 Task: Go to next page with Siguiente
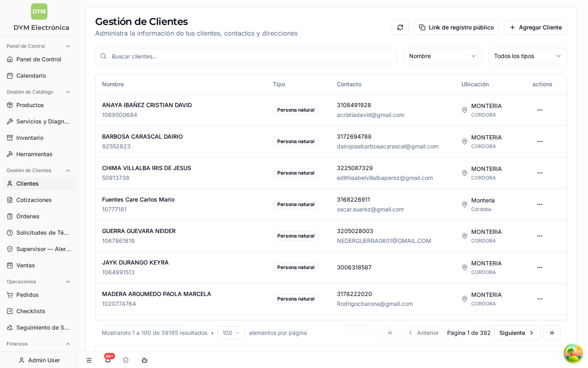click(x=517, y=333)
